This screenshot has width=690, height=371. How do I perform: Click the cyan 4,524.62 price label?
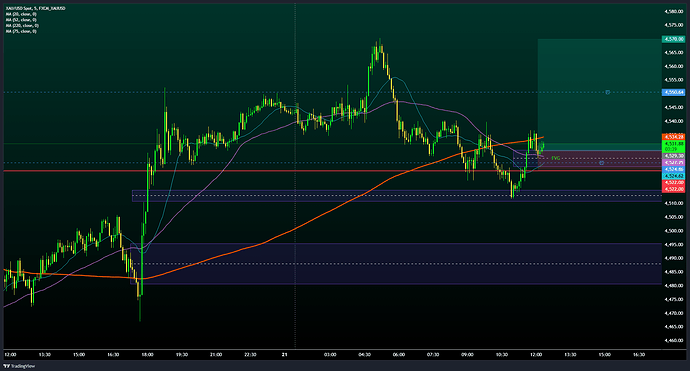coord(673,176)
